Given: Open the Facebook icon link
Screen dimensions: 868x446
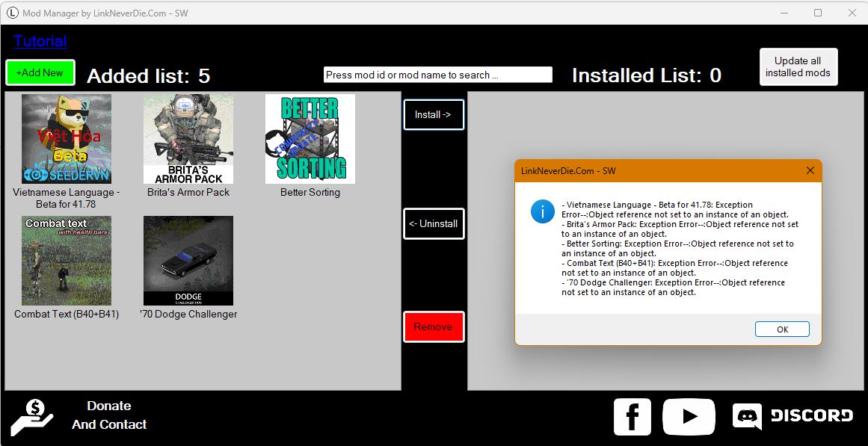Looking at the screenshot, I should (632, 417).
